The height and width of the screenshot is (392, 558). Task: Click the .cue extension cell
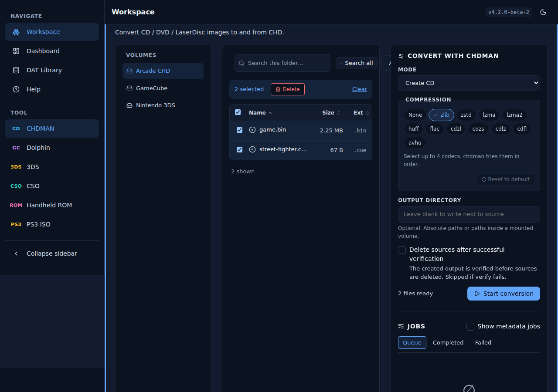pos(360,150)
